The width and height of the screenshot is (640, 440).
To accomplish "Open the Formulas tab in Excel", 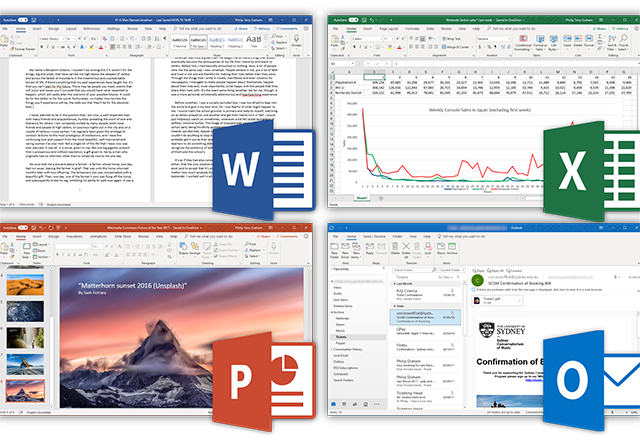I will click(412, 29).
